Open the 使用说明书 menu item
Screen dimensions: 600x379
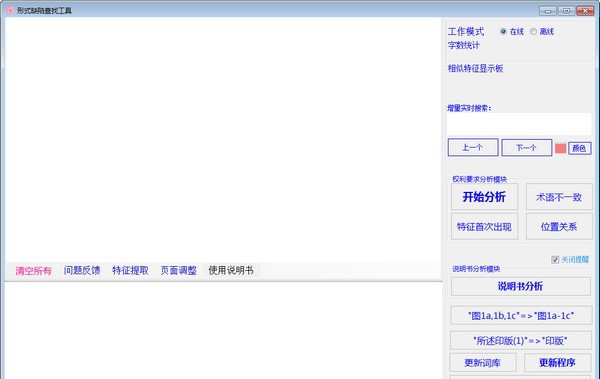click(231, 270)
